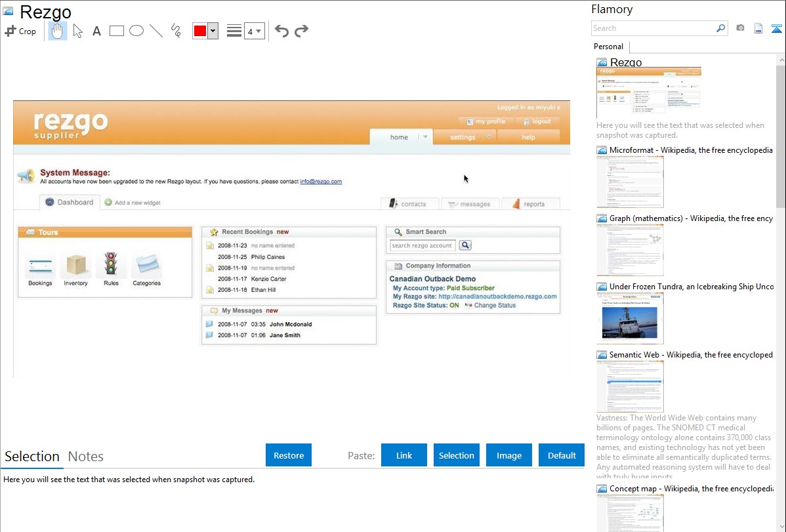The width and height of the screenshot is (786, 532).
Task: Pick the freehand scribble tool
Action: coord(176,31)
